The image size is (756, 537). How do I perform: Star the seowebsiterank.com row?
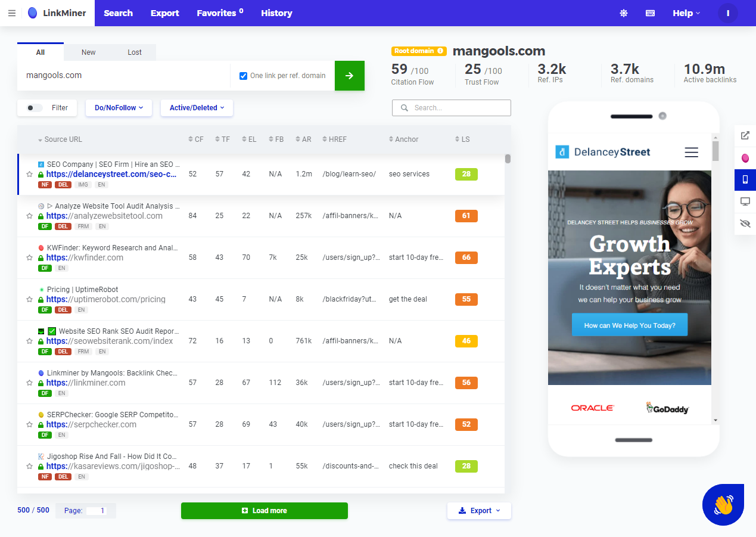(x=29, y=342)
